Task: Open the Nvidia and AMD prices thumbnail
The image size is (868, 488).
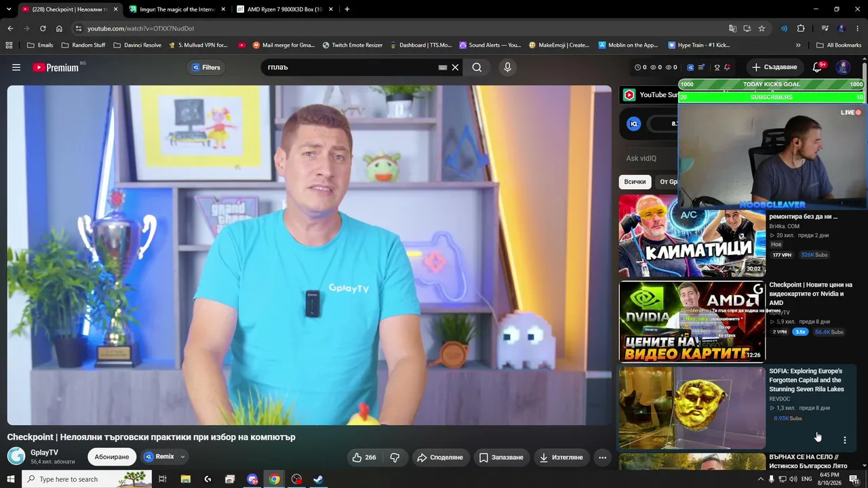Action: click(x=692, y=322)
